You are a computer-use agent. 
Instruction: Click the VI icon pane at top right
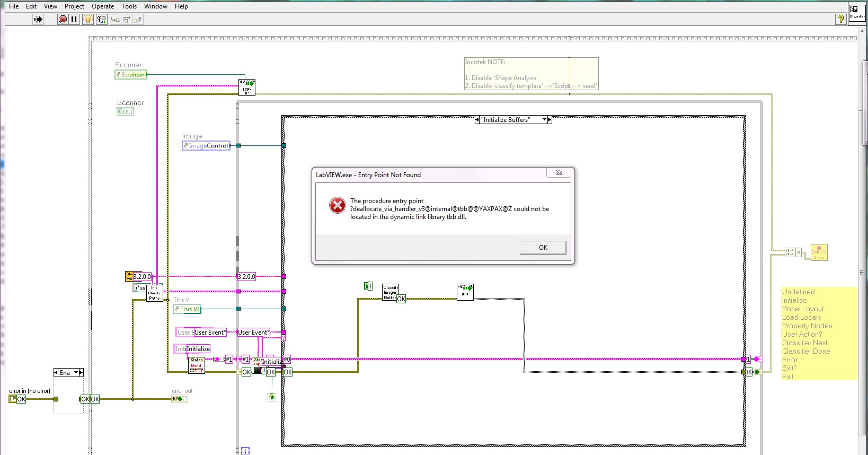click(x=857, y=13)
